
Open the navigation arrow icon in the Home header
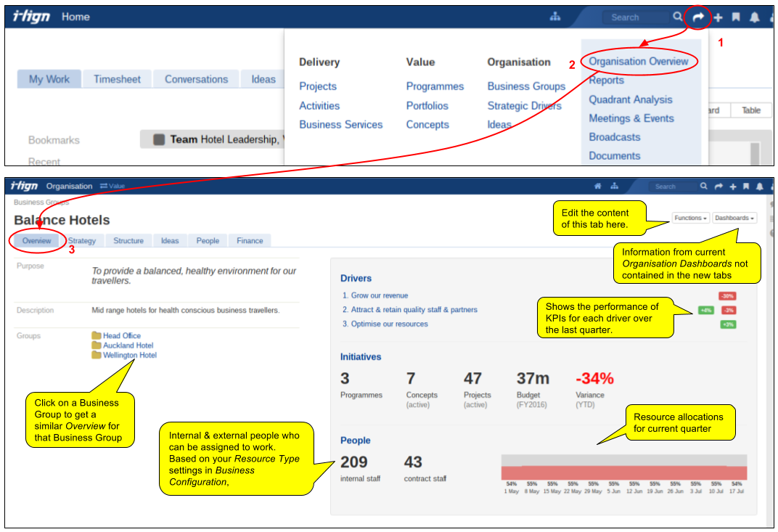coord(698,17)
